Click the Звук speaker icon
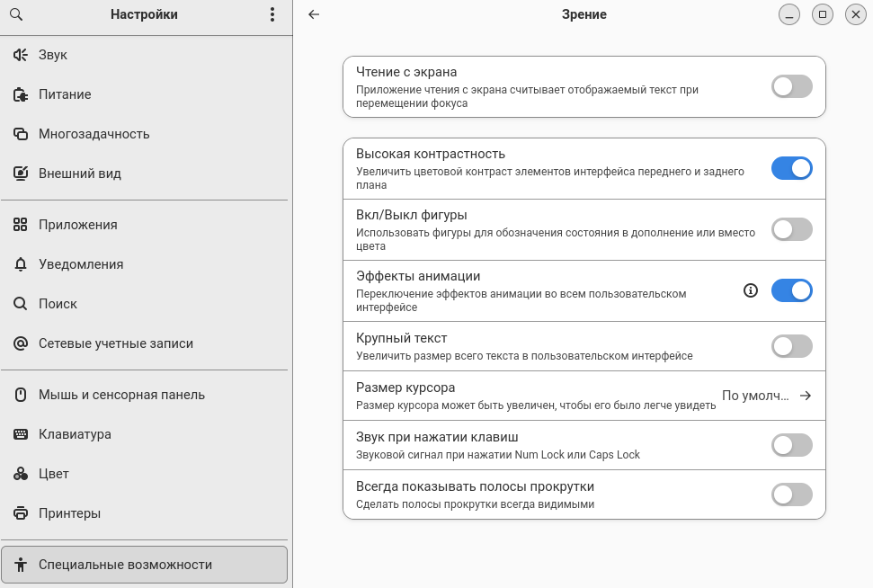 [21, 55]
